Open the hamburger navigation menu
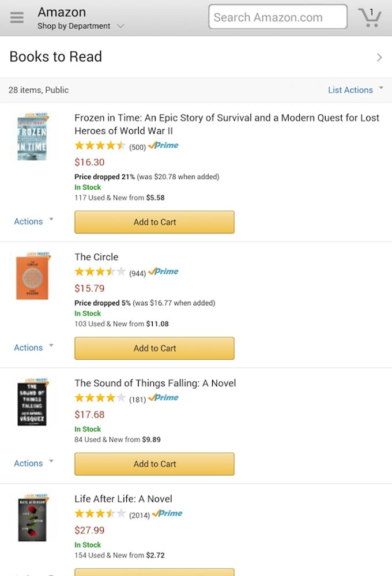This screenshot has height=576, width=392. pyautogui.click(x=16, y=17)
